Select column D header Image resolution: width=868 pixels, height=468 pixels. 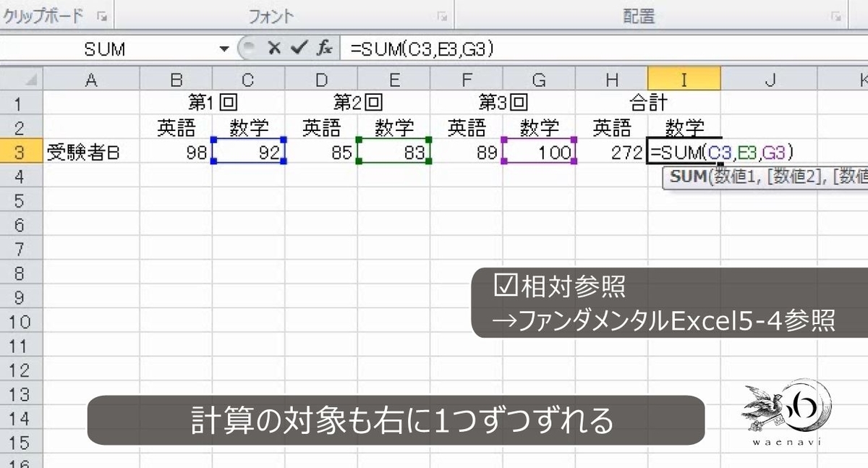tap(321, 80)
